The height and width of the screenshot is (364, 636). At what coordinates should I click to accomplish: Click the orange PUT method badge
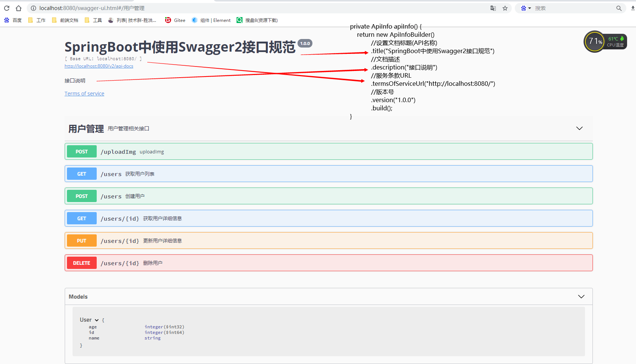[82, 241]
